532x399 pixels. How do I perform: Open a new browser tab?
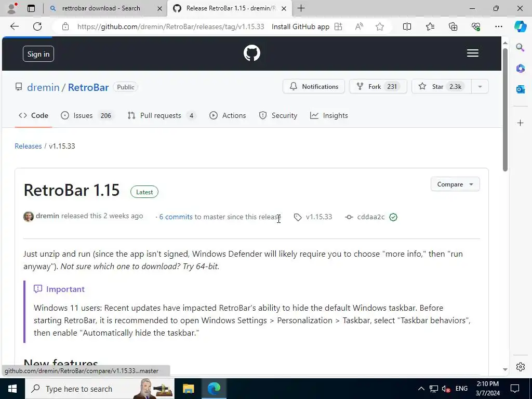301,8
